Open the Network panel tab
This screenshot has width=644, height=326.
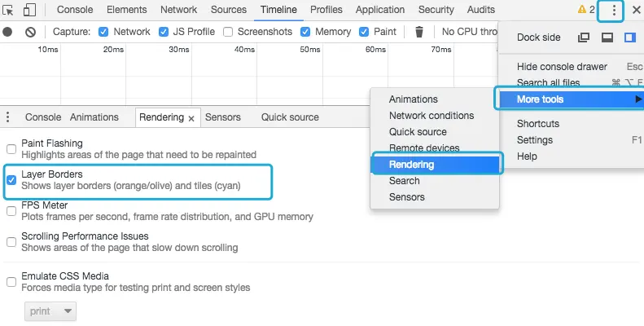click(178, 10)
